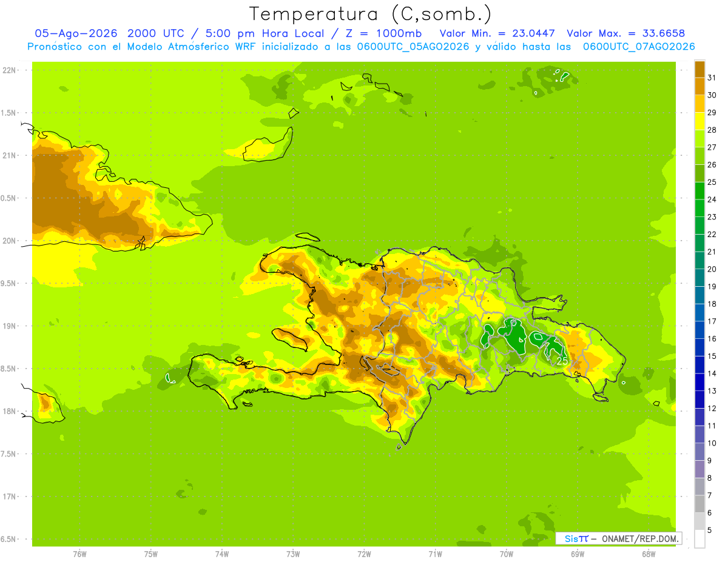Image resolution: width=728 pixels, height=562 pixels.
Task: Click the "Valor Min. = 23.0447" readout
Action: 497,33
